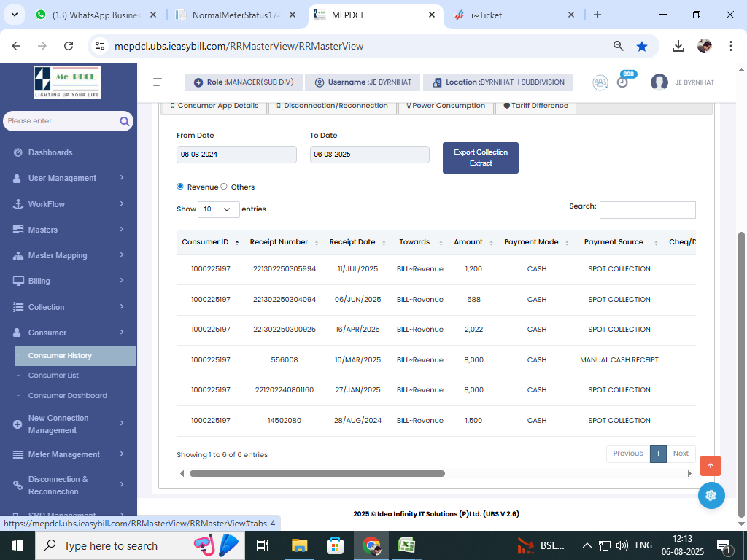Open Consumer List in the sidebar
The image size is (747, 560).
pos(53,376)
